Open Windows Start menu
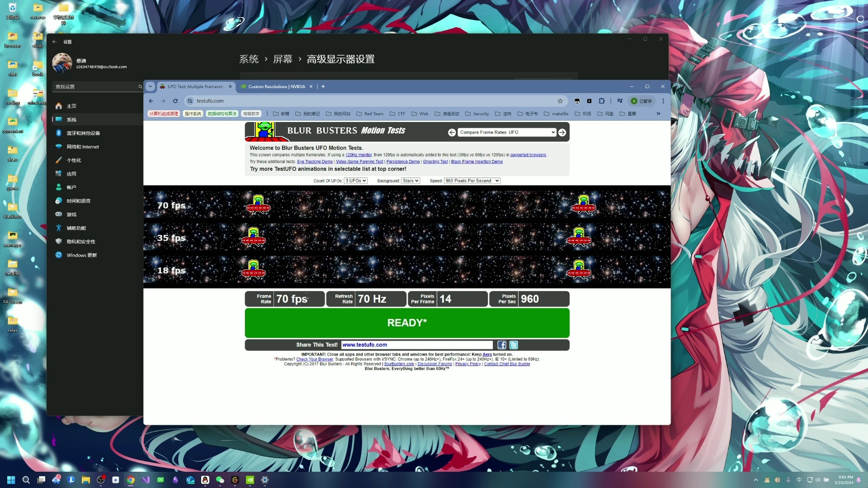The height and width of the screenshot is (488, 868). click(x=11, y=480)
